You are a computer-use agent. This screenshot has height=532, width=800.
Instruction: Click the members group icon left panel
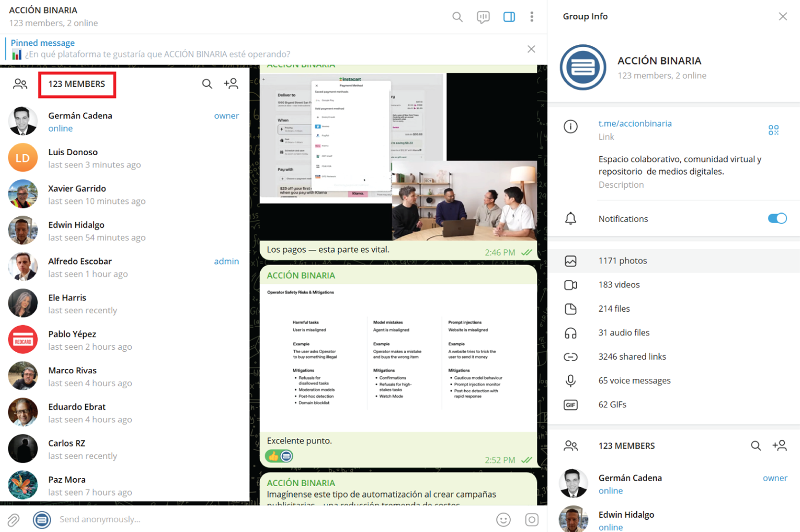point(20,84)
